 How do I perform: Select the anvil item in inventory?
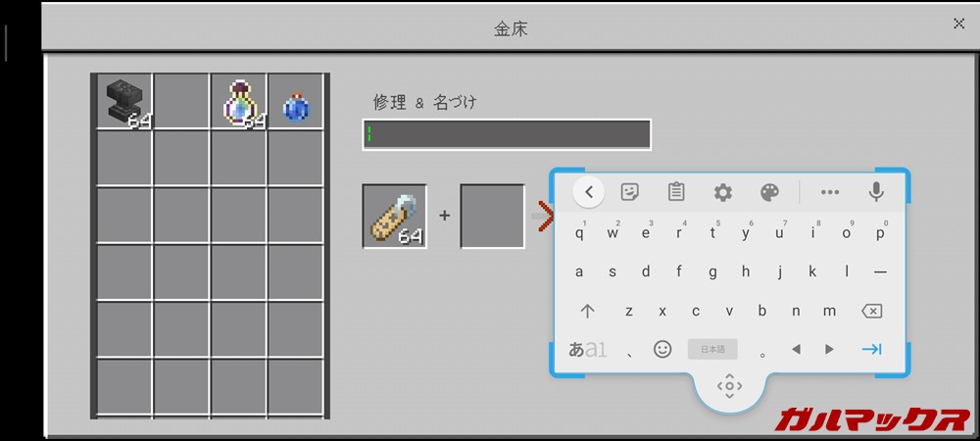[124, 101]
